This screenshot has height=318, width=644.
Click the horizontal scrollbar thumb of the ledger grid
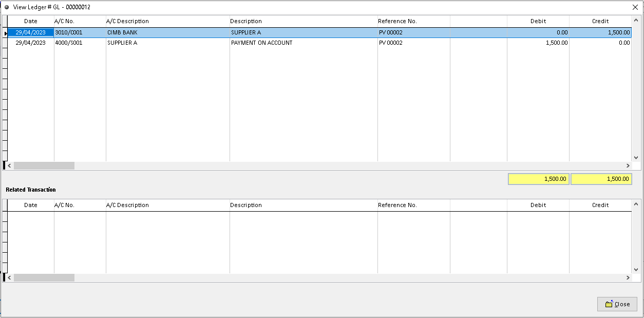click(x=44, y=166)
